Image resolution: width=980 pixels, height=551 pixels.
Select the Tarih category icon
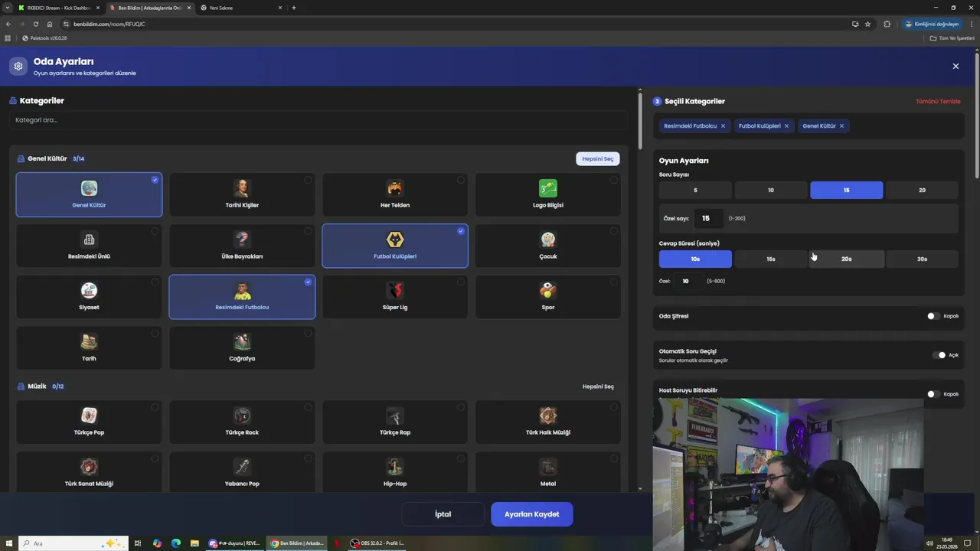click(x=89, y=341)
